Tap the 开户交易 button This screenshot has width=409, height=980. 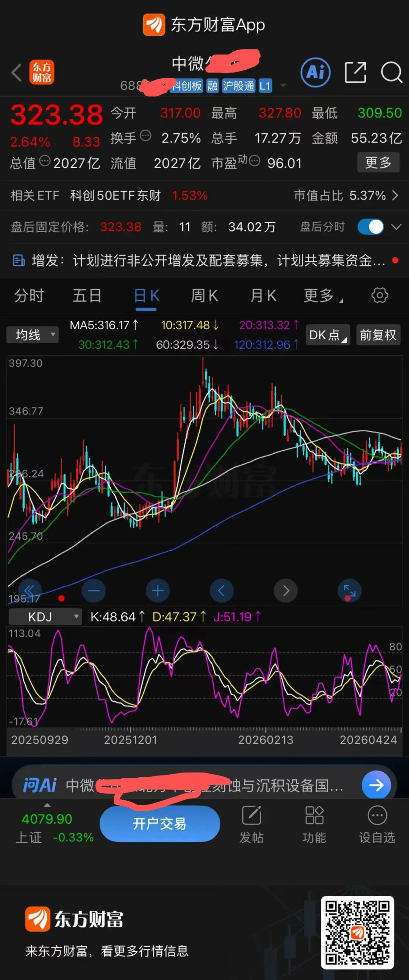click(160, 824)
